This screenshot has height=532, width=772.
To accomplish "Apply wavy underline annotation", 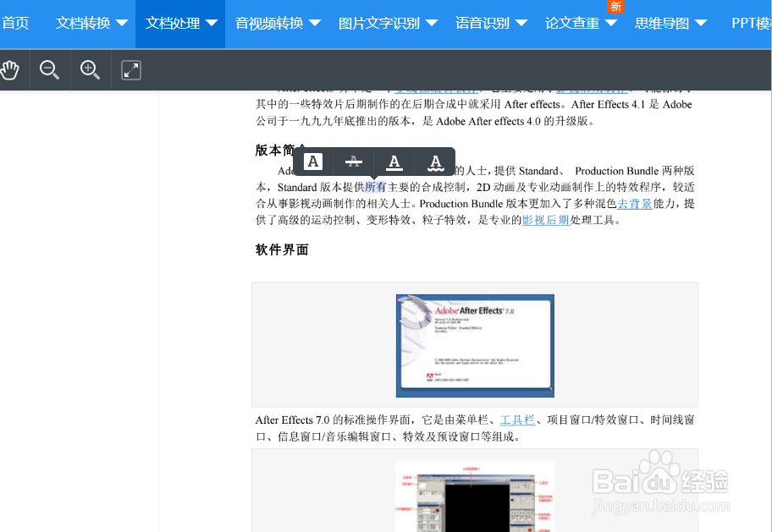I will 434,162.
